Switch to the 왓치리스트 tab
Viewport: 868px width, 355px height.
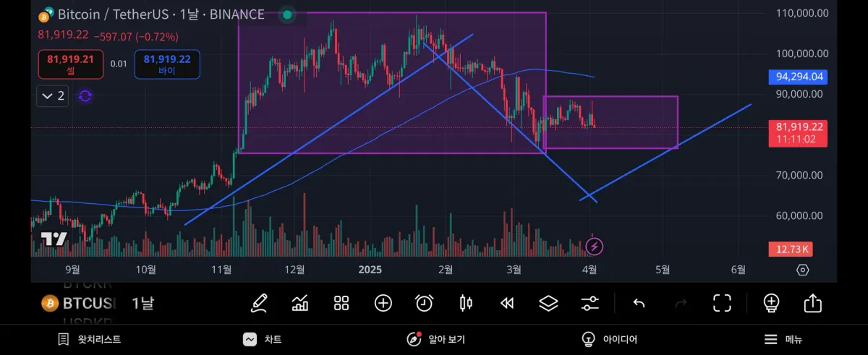pos(89,339)
